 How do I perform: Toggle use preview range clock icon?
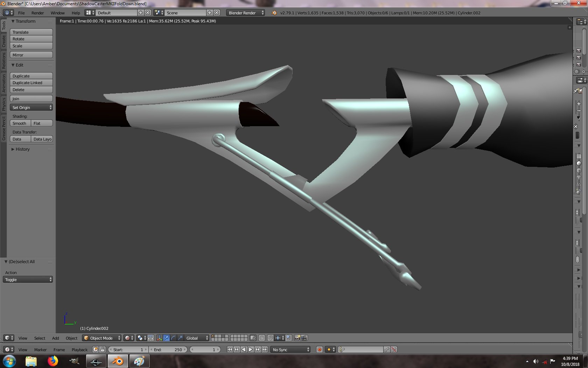click(96, 349)
